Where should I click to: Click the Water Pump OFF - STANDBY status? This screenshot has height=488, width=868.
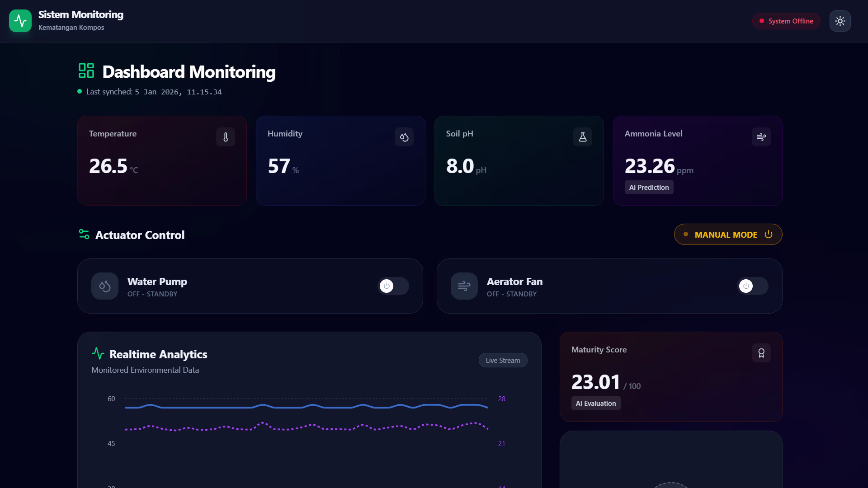(x=152, y=294)
